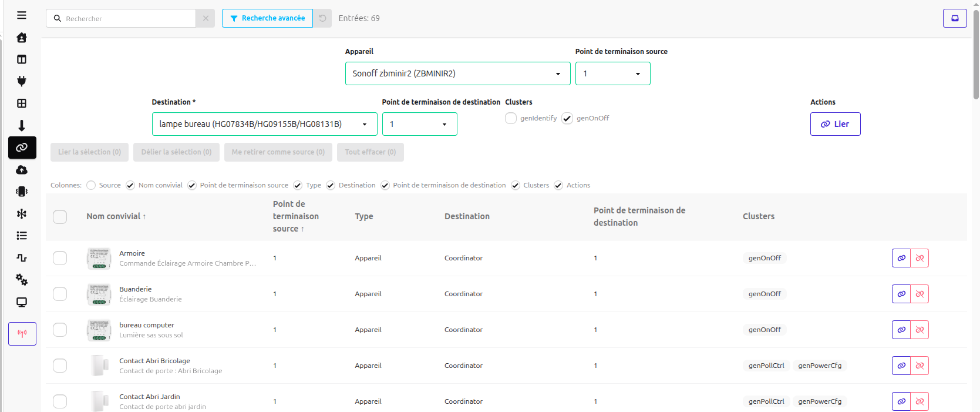980x412 pixels.
Task: Click the antenna broadcast button in the sidebar
Action: (22, 334)
